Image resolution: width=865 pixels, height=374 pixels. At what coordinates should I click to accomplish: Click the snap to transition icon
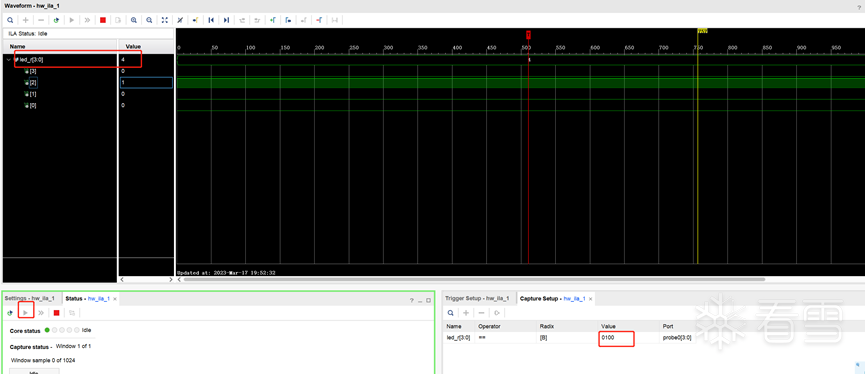coord(334,20)
